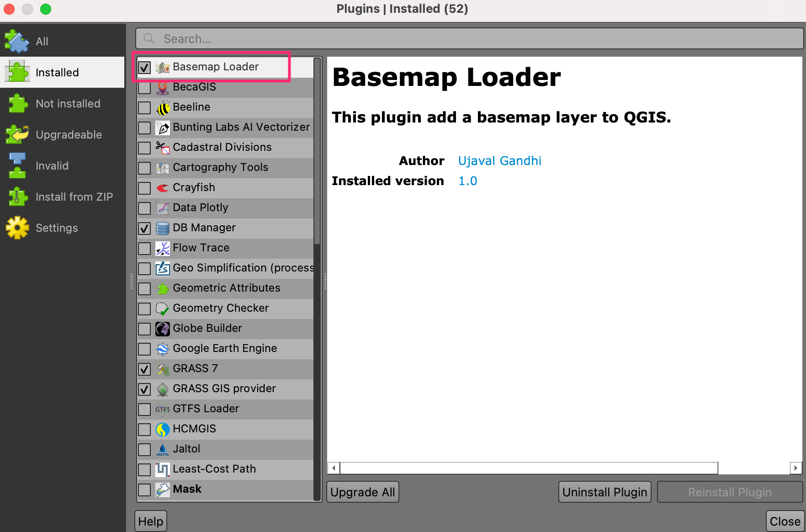The width and height of the screenshot is (806, 532).
Task: Click the Bunting Labs AI Vectorizer icon
Action: click(x=163, y=128)
